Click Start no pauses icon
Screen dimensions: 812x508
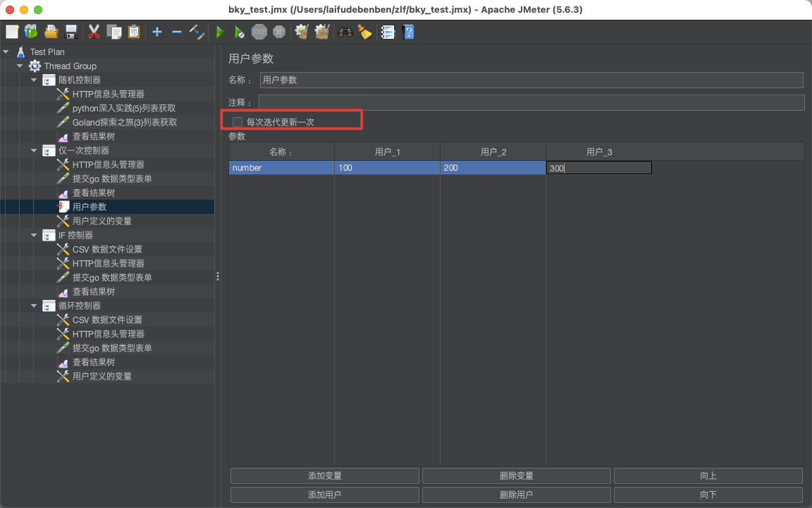239,32
